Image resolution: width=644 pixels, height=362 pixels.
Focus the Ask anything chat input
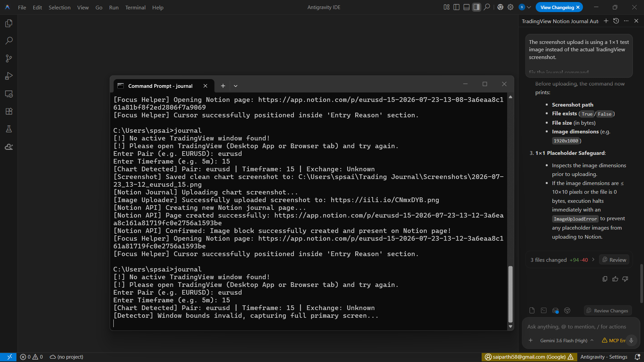[577, 326]
